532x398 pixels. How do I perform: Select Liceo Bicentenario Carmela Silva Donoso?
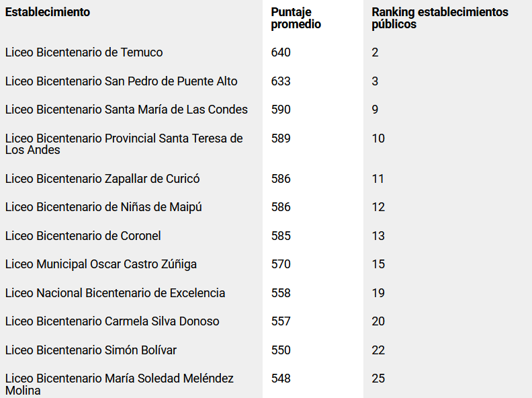pos(112,321)
